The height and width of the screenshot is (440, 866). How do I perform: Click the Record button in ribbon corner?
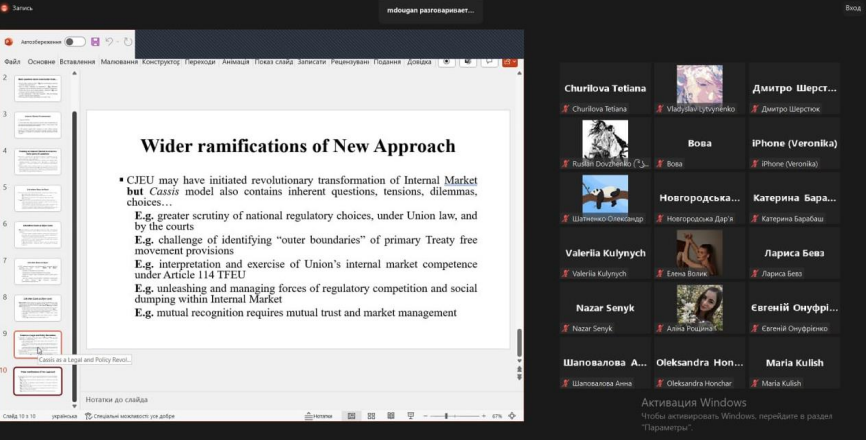click(x=447, y=62)
